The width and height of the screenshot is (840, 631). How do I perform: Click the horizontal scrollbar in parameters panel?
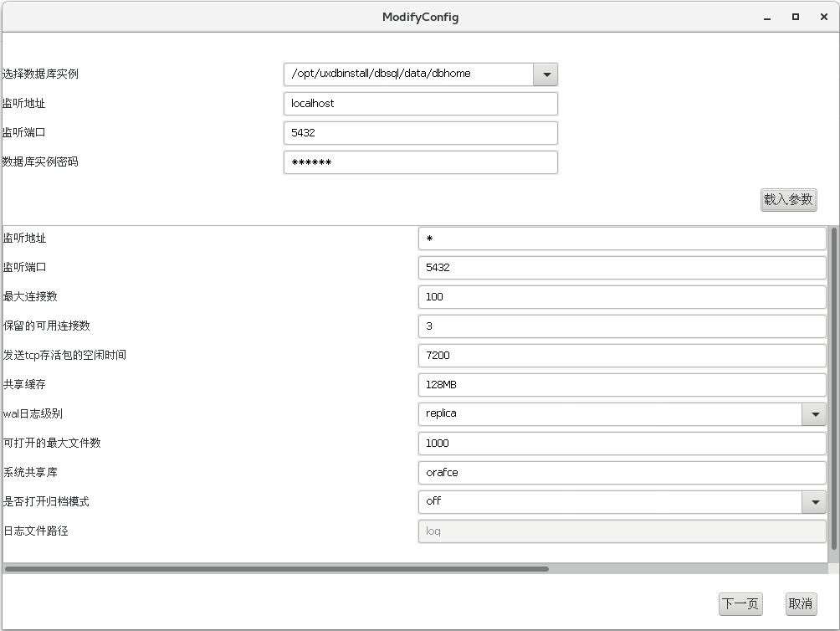coord(276,569)
